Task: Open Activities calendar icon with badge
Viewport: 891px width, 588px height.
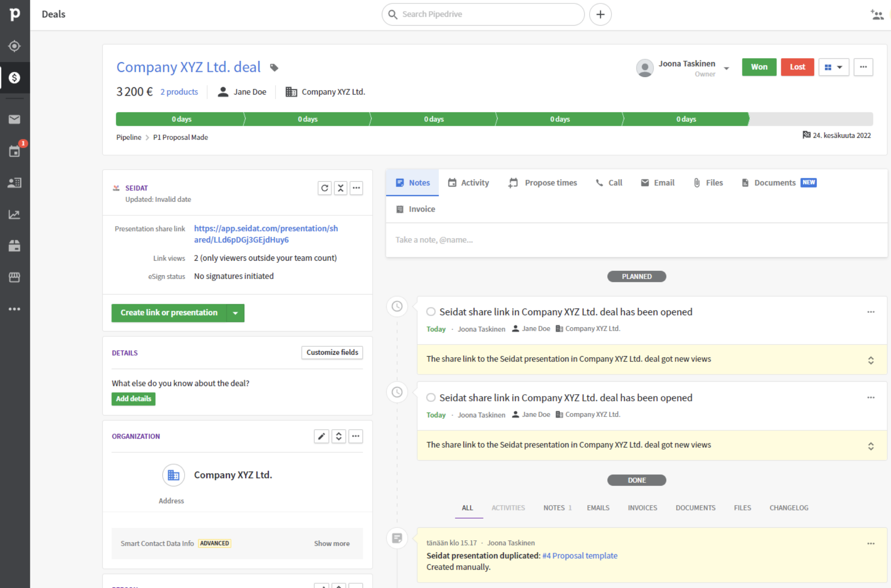Action: coord(14,151)
